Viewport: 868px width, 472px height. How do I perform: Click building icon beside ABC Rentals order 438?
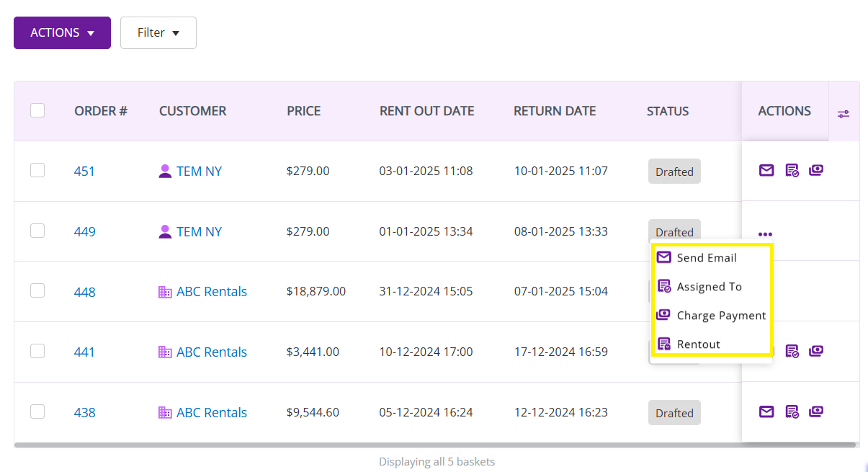[165, 412]
